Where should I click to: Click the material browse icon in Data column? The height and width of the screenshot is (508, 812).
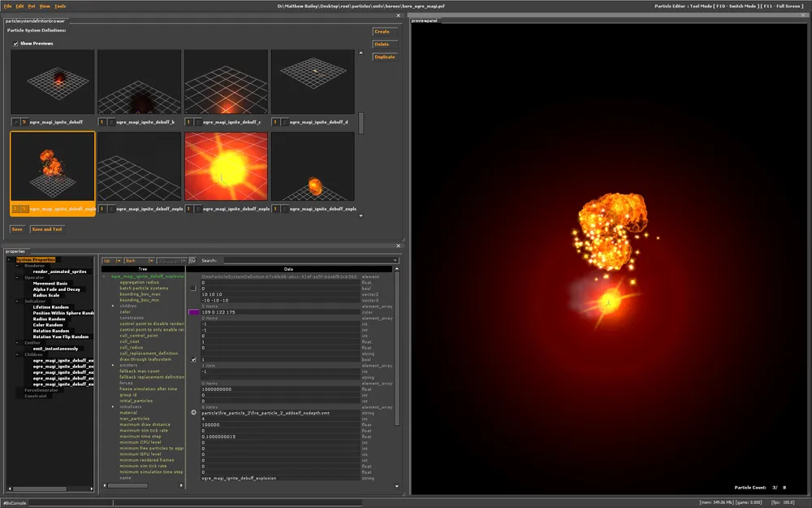[x=193, y=413]
